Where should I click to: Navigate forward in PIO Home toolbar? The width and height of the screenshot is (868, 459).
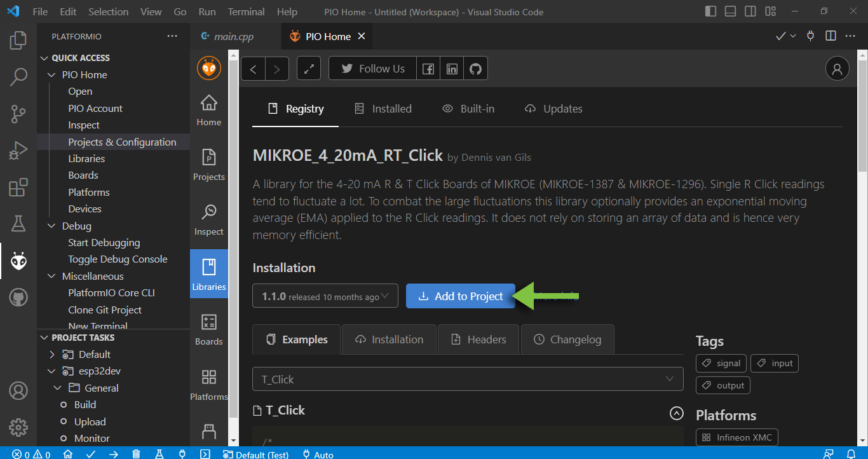(277, 69)
